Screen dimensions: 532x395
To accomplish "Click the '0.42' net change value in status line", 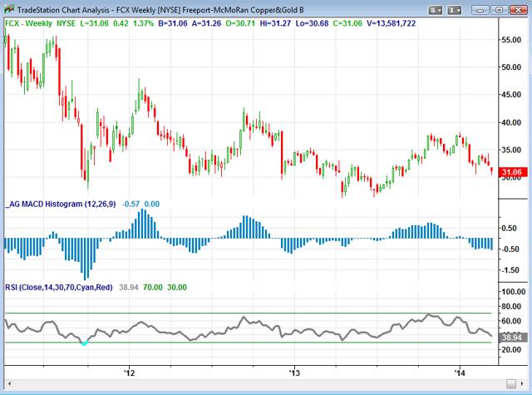I will (121, 23).
